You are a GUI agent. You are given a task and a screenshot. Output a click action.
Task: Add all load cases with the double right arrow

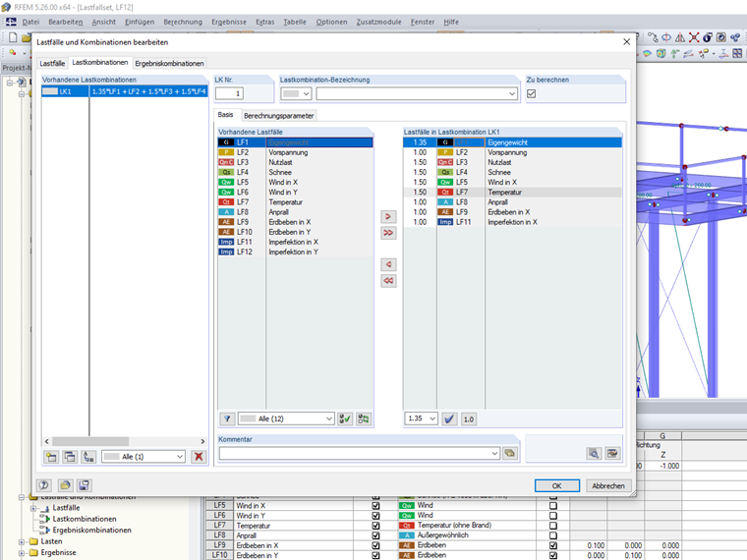388,233
